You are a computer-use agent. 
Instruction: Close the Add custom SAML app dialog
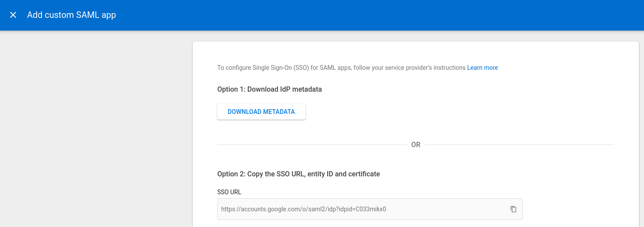[13, 15]
